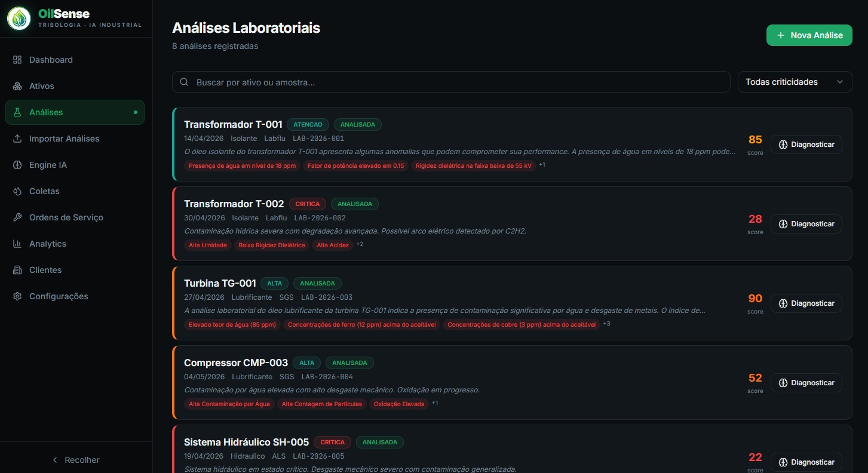This screenshot has height=473, width=868.
Task: Click the 'Baixa Rigidez Dielétrica' tag
Action: click(x=272, y=245)
